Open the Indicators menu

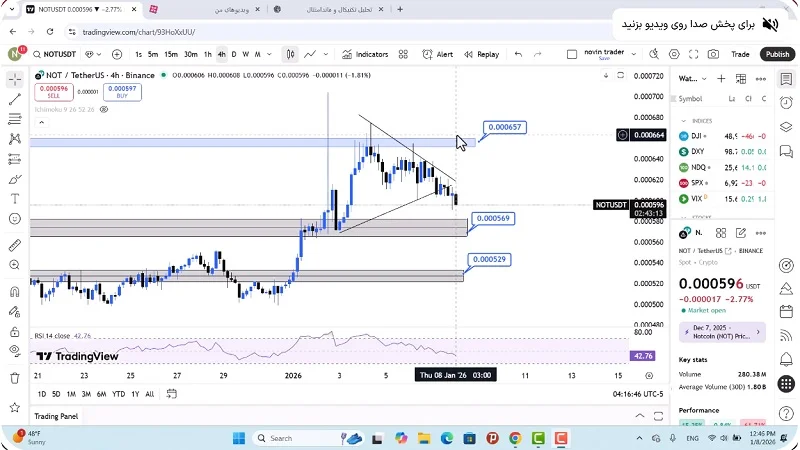point(365,54)
